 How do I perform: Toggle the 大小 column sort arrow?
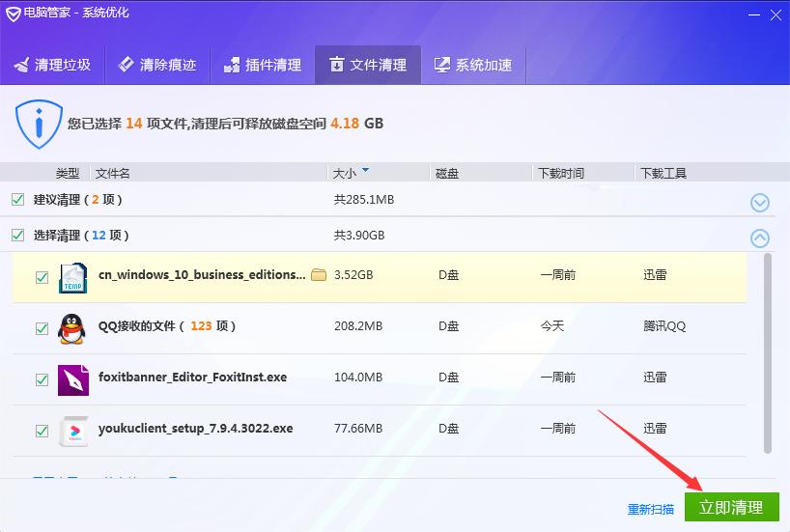pyautogui.click(x=366, y=170)
